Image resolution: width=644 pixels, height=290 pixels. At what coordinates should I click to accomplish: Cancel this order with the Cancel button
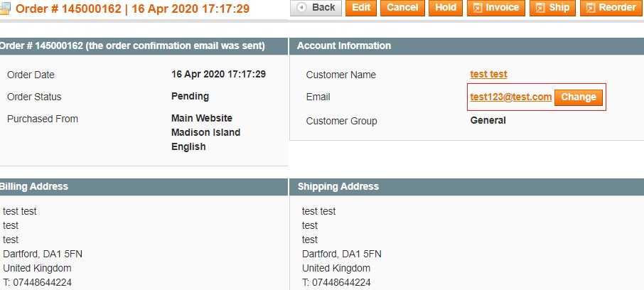(402, 8)
